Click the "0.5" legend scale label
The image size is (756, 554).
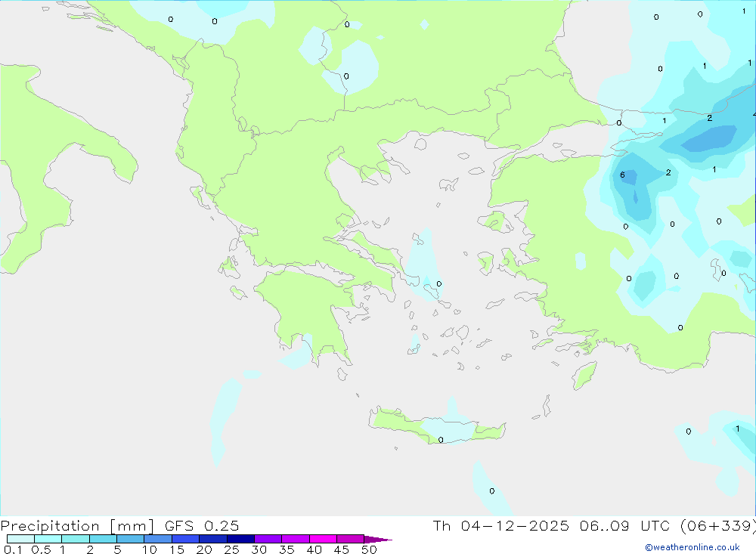(41, 549)
